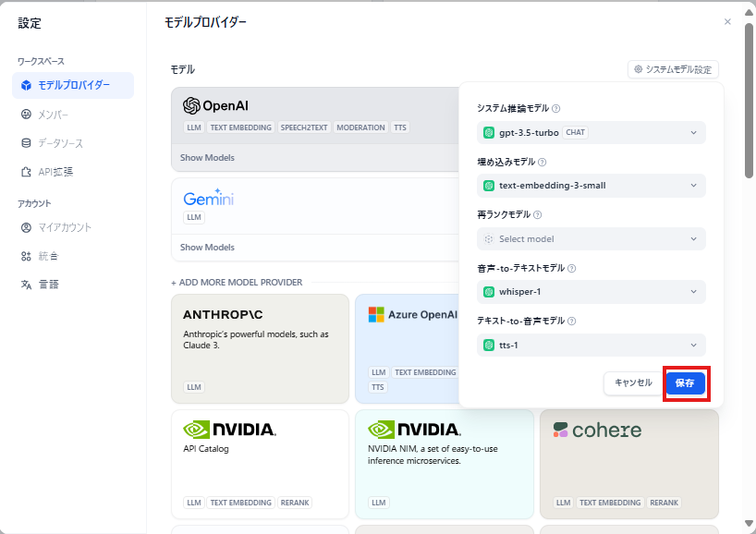Click the Anthropic logo card
The image size is (756, 534).
point(223,315)
